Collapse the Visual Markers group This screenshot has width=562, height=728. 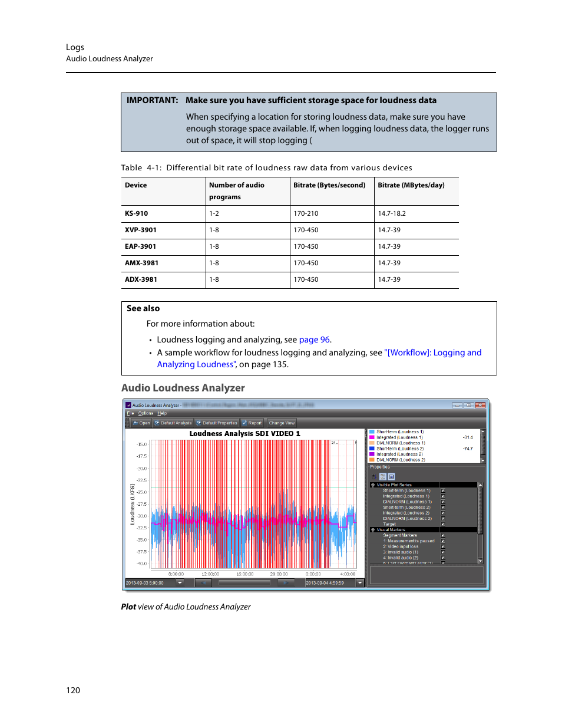pyautogui.click(x=373, y=530)
